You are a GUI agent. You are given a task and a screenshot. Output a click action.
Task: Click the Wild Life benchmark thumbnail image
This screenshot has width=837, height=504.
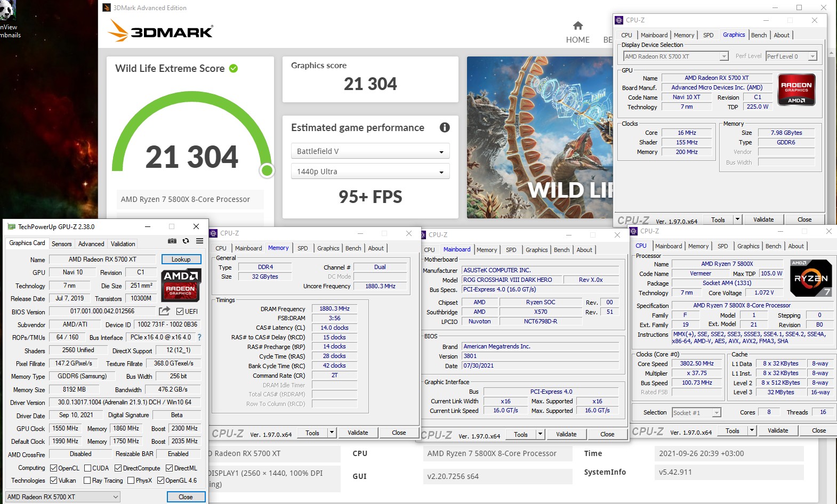click(x=540, y=137)
